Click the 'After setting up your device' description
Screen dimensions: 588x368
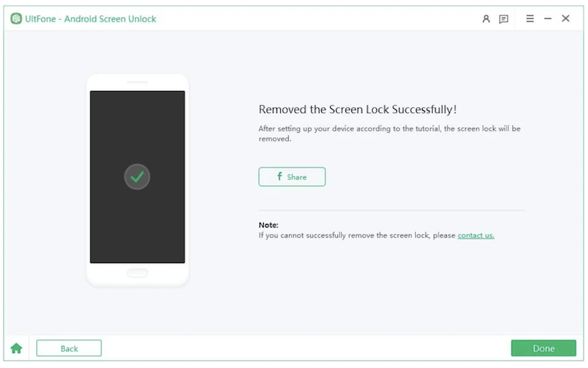coord(389,134)
